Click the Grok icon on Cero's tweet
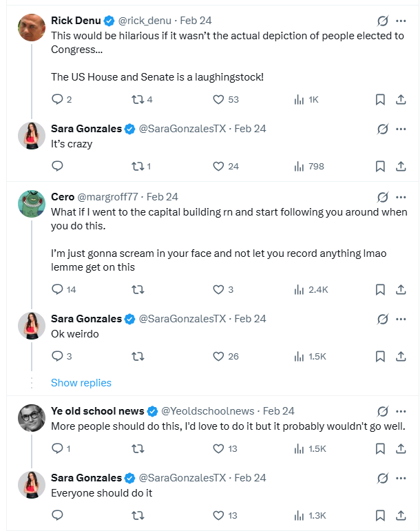The width and height of the screenshot is (420, 531). (383, 197)
